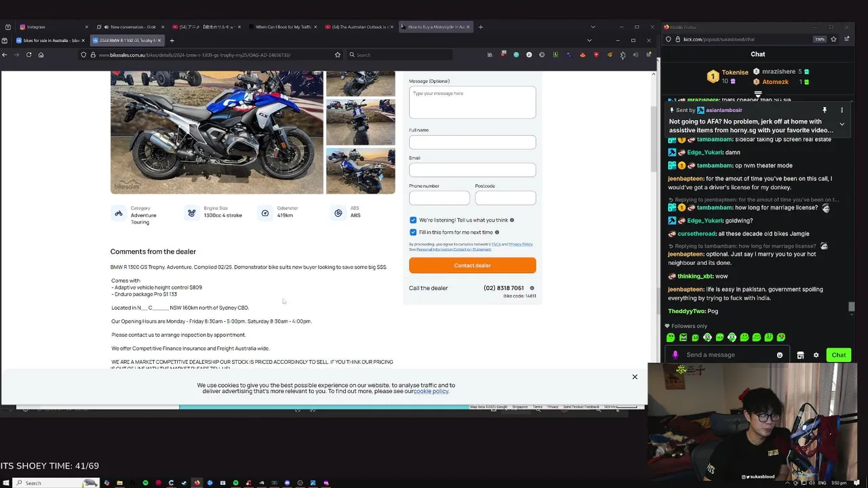Click the Full name field

(472, 142)
